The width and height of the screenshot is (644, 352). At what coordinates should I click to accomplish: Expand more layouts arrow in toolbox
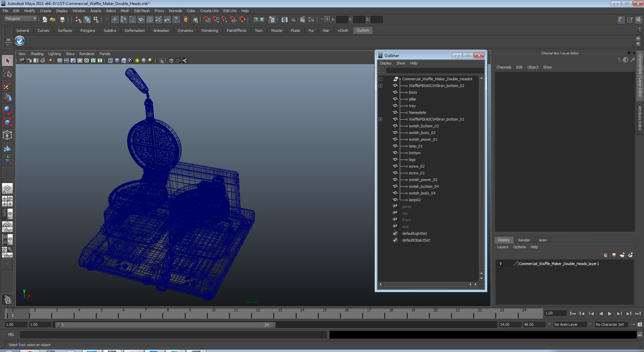(x=7, y=264)
